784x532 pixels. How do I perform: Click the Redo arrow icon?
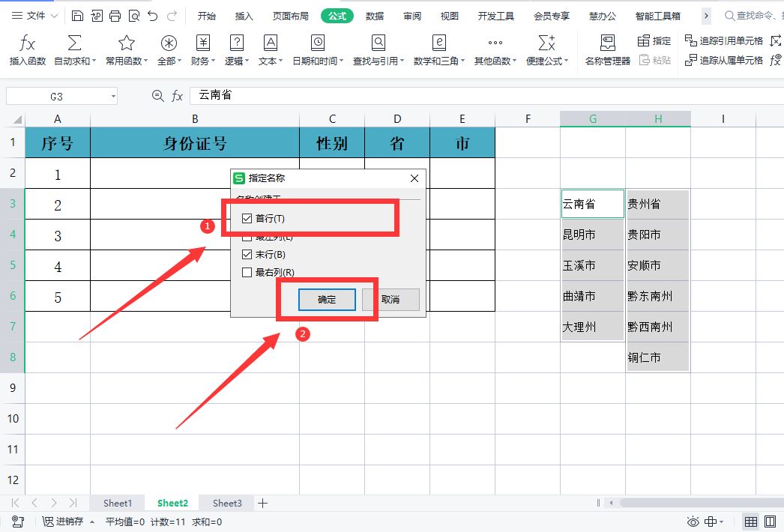pos(172,16)
